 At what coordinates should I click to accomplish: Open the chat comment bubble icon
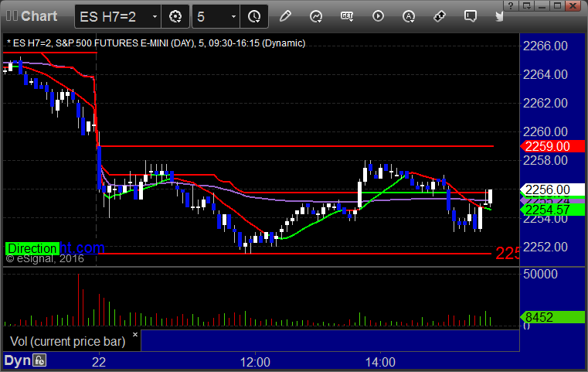(471, 16)
